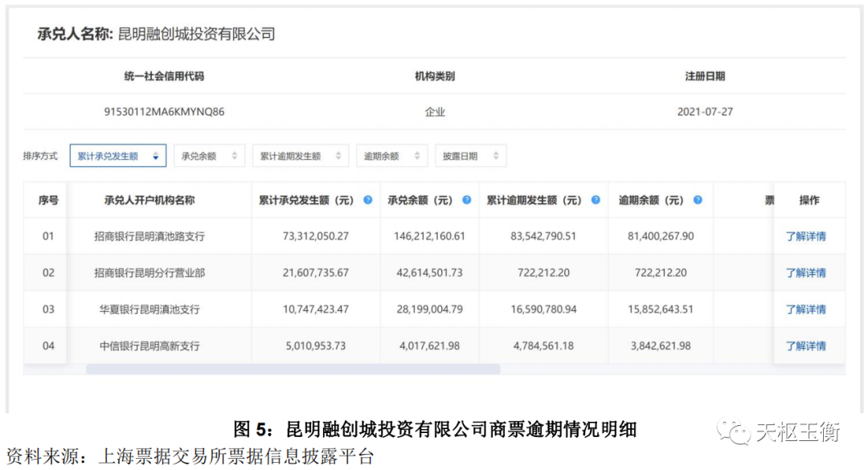The image size is (868, 470).
Task: Click help icon beside 承兑余额 column header
Action: (x=466, y=200)
